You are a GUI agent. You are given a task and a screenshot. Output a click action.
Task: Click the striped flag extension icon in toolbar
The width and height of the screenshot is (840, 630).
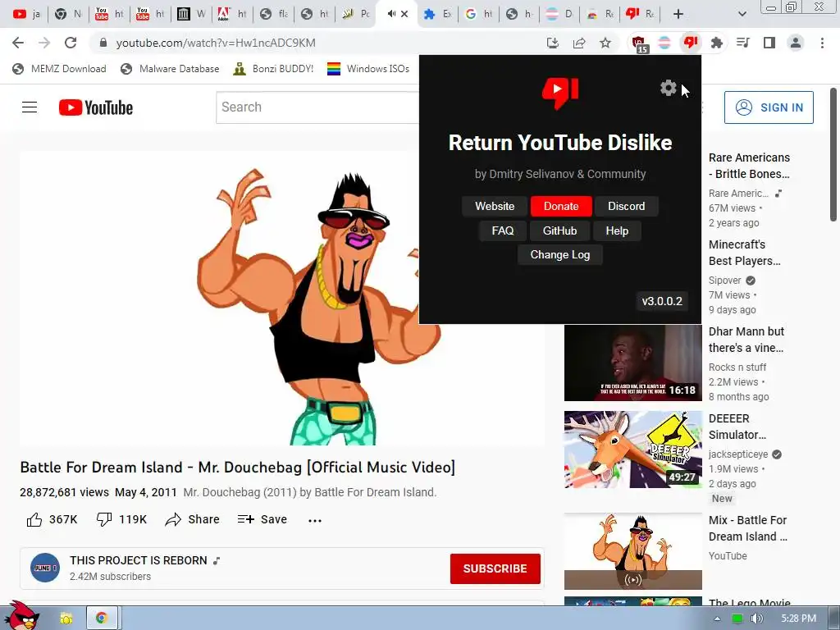coord(664,43)
